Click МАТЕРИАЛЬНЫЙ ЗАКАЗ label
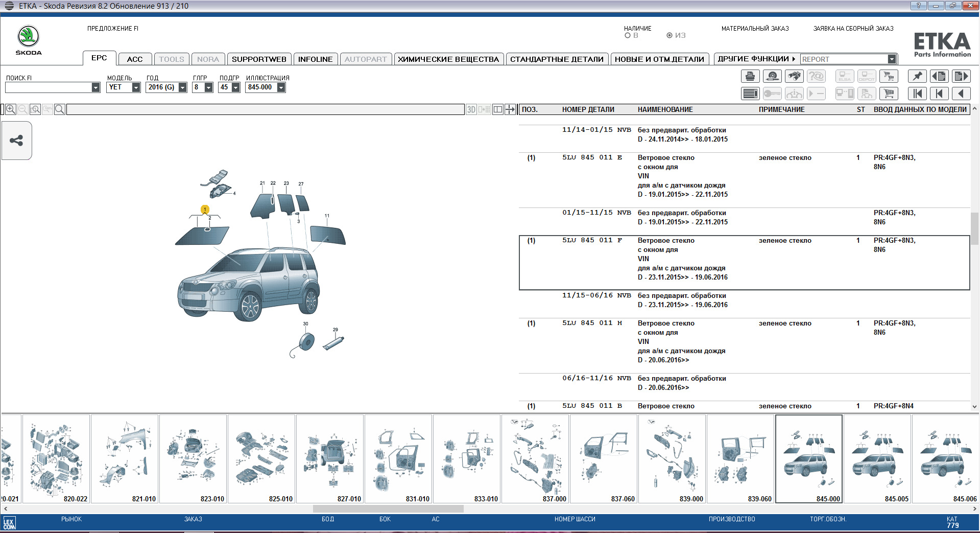980x533 pixels. click(755, 29)
